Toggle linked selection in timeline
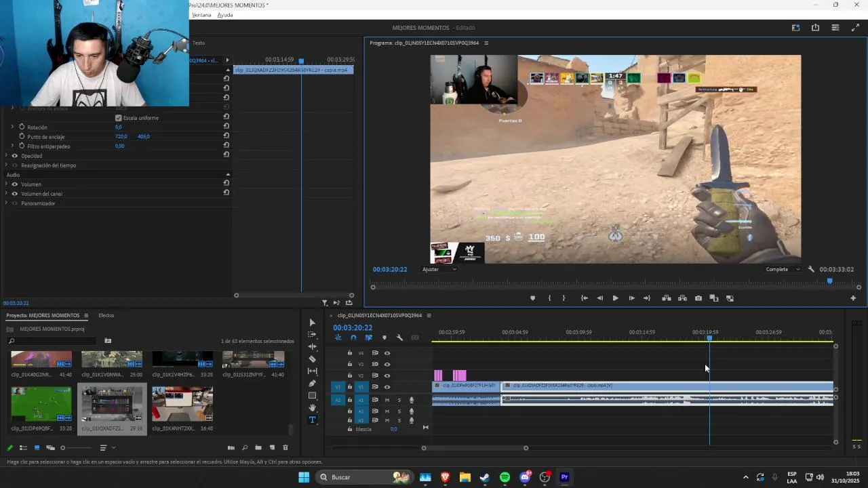The width and height of the screenshot is (868, 488). [x=369, y=338]
